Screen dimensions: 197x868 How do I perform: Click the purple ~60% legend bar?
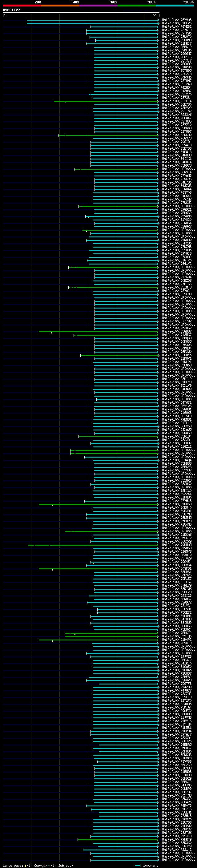pyautogui.click(x=99, y=6)
